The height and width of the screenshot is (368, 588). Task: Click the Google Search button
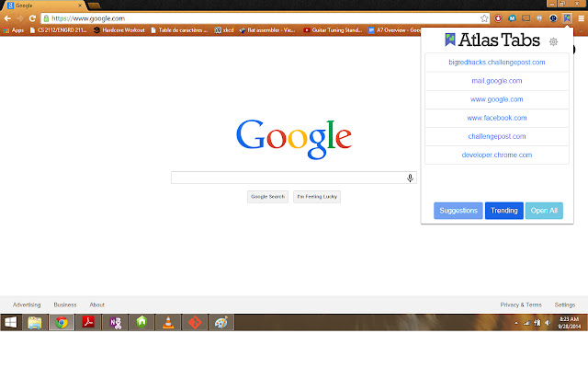267,197
